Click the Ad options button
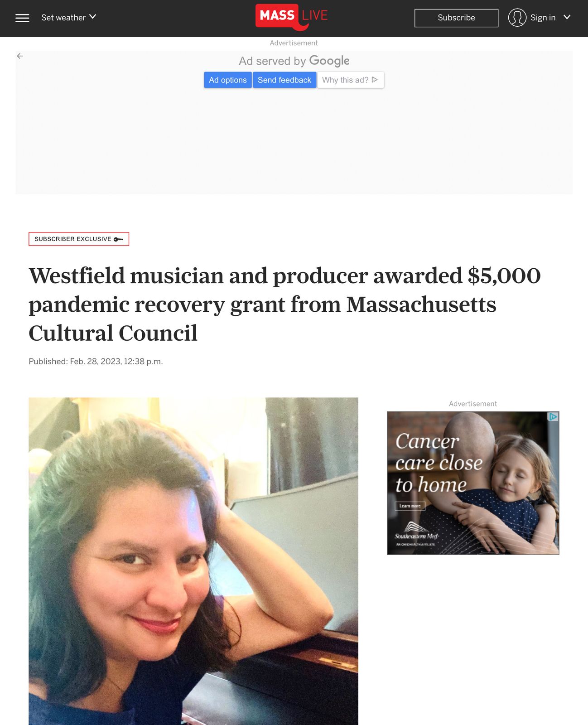 click(228, 80)
